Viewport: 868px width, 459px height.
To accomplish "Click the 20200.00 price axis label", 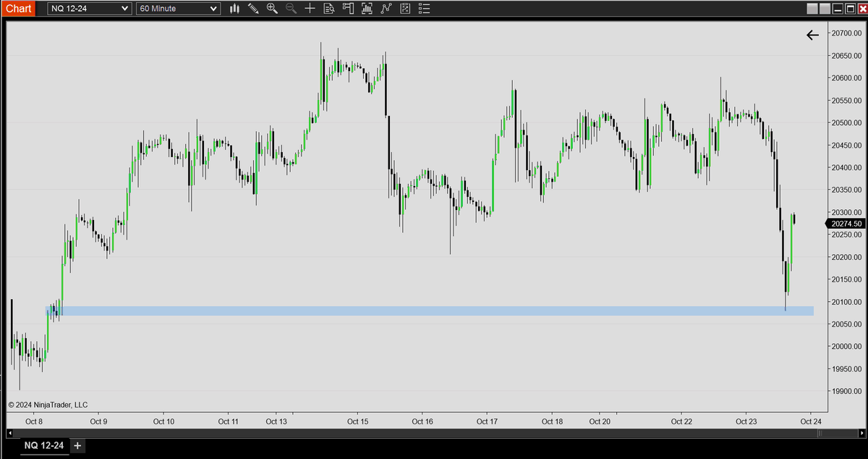I will pos(846,257).
